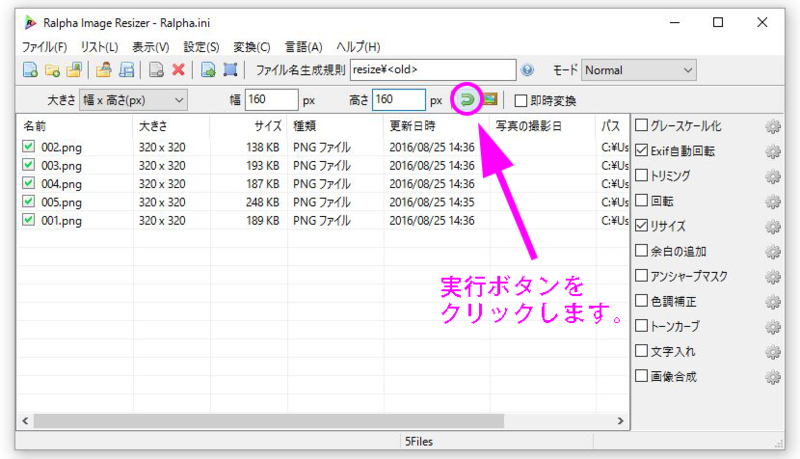Click the Ralpha app icon in title bar

(30, 22)
